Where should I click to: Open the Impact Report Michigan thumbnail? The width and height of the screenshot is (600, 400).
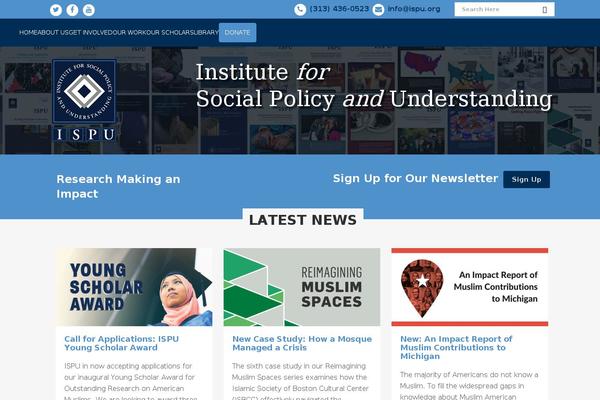coord(470,287)
